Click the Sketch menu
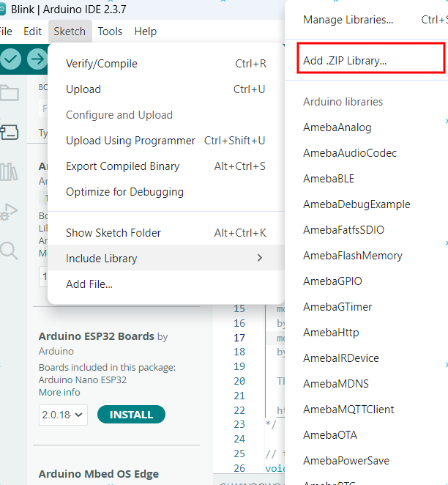This screenshot has width=448, height=485. coord(70,32)
